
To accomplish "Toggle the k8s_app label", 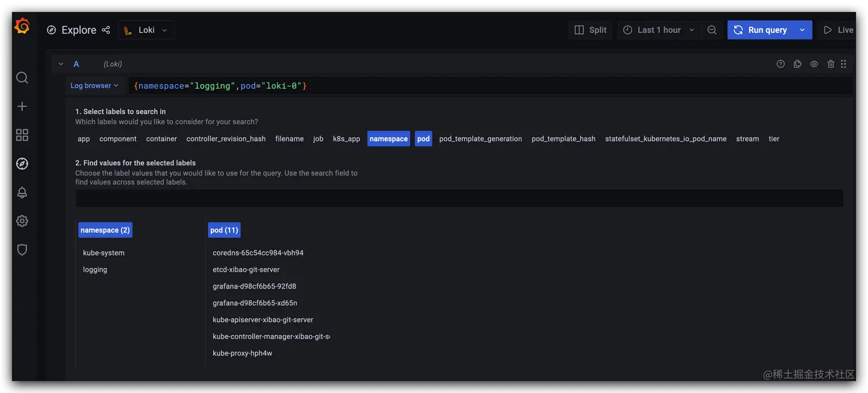I will [x=347, y=139].
